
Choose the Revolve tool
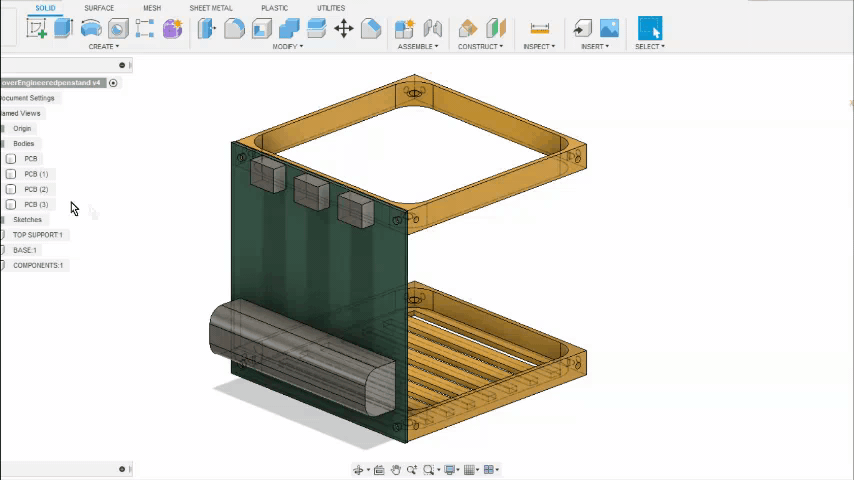coord(91,28)
